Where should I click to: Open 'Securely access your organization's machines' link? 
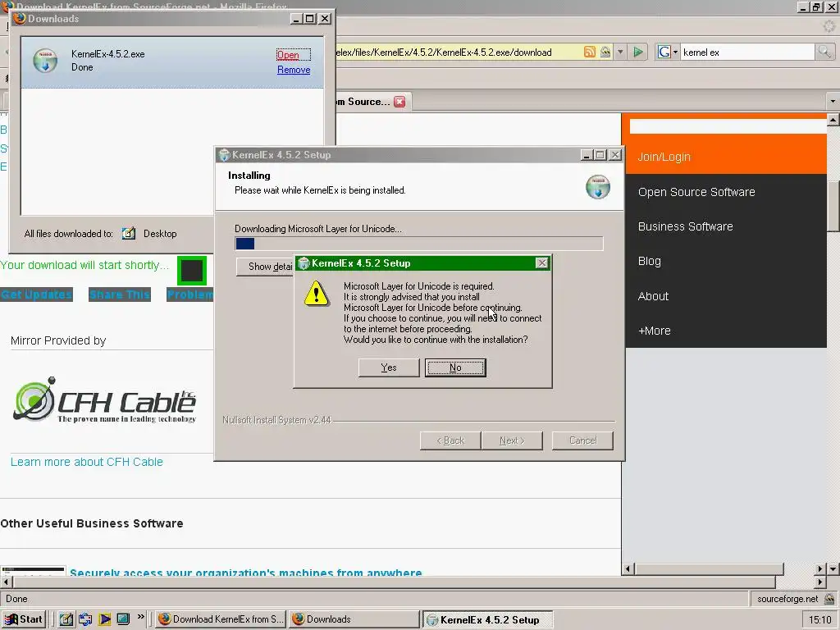(x=246, y=572)
